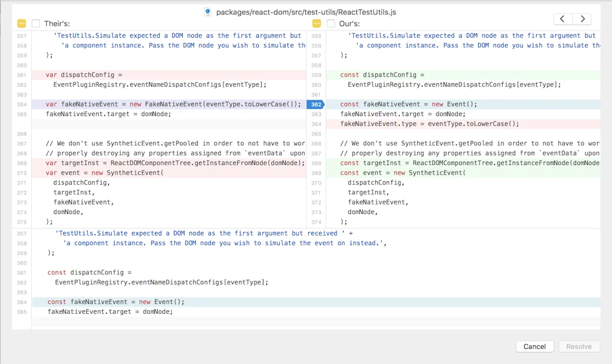Select line number 374 in Our's gutter

pos(316,221)
